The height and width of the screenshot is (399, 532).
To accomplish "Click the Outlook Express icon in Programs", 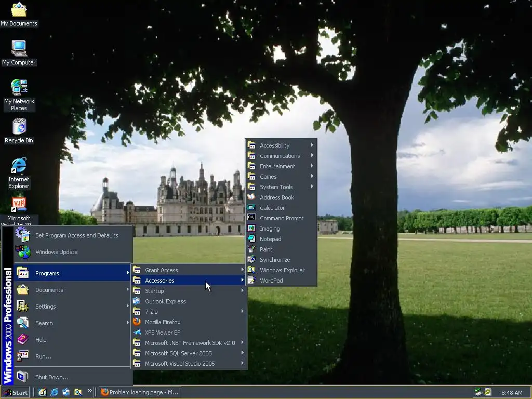I will (137, 301).
